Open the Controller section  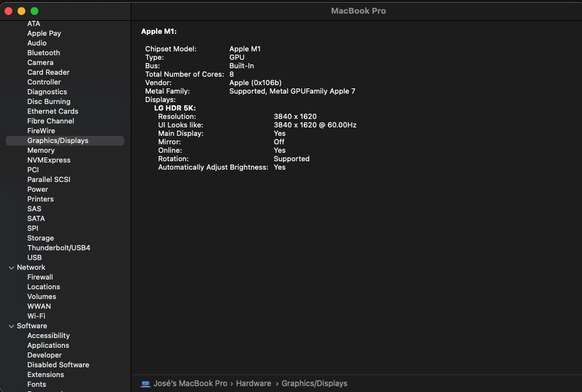pos(44,82)
